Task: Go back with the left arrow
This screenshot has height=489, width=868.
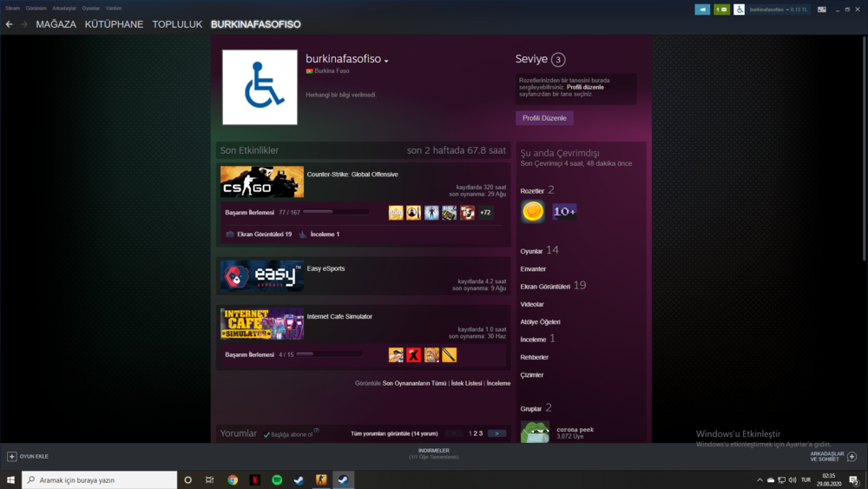Action: click(9, 24)
